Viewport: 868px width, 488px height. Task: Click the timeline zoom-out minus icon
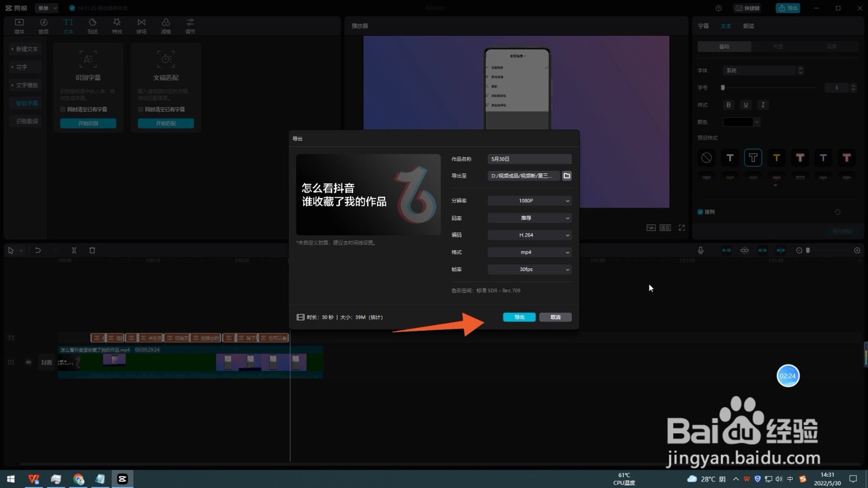tap(799, 251)
